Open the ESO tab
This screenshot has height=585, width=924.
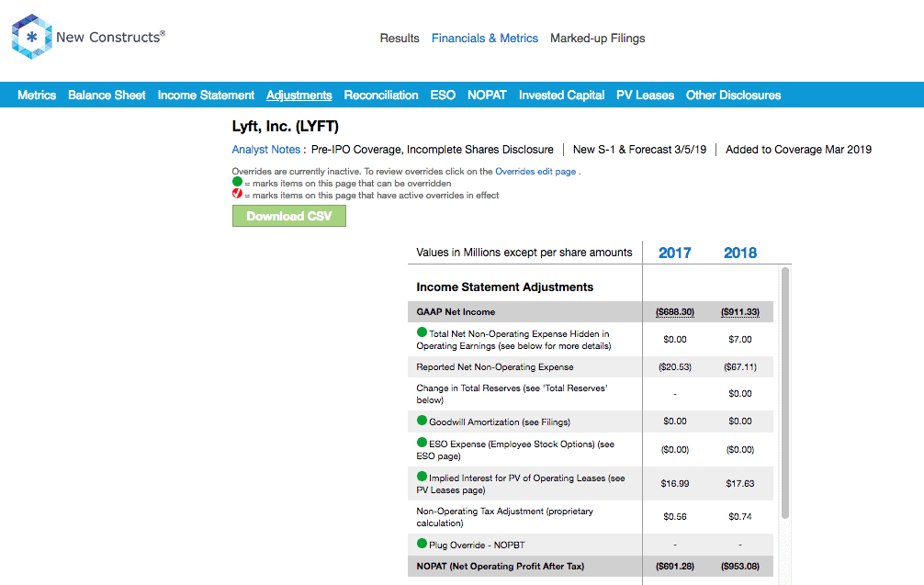coord(443,95)
